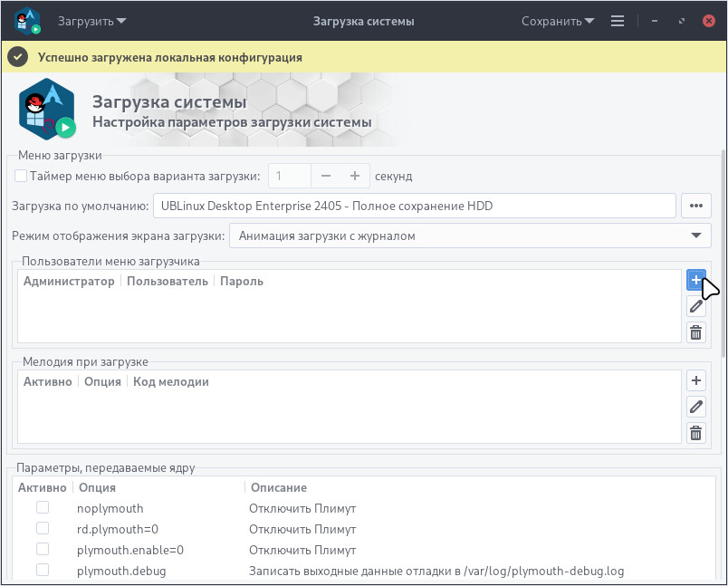Click the large boot system logo

47,109
